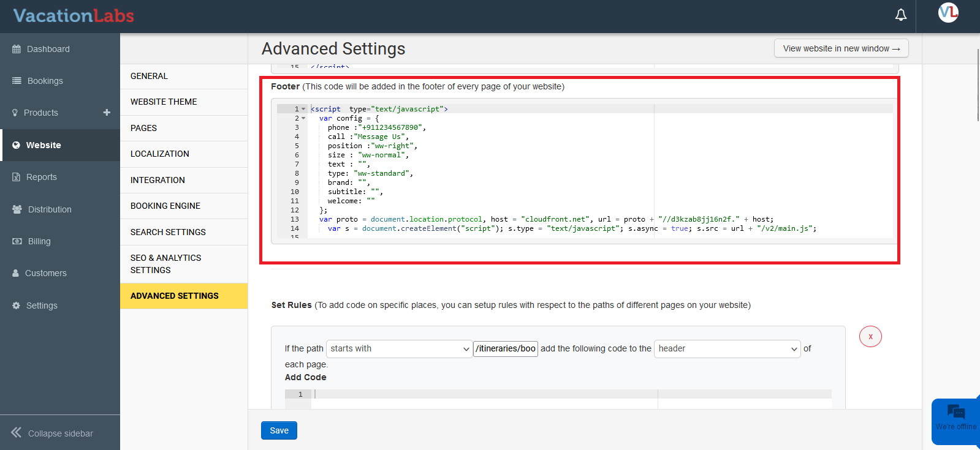Image resolution: width=980 pixels, height=450 pixels.
Task: Open the 'starts with' path condition dropdown
Action: (x=399, y=349)
